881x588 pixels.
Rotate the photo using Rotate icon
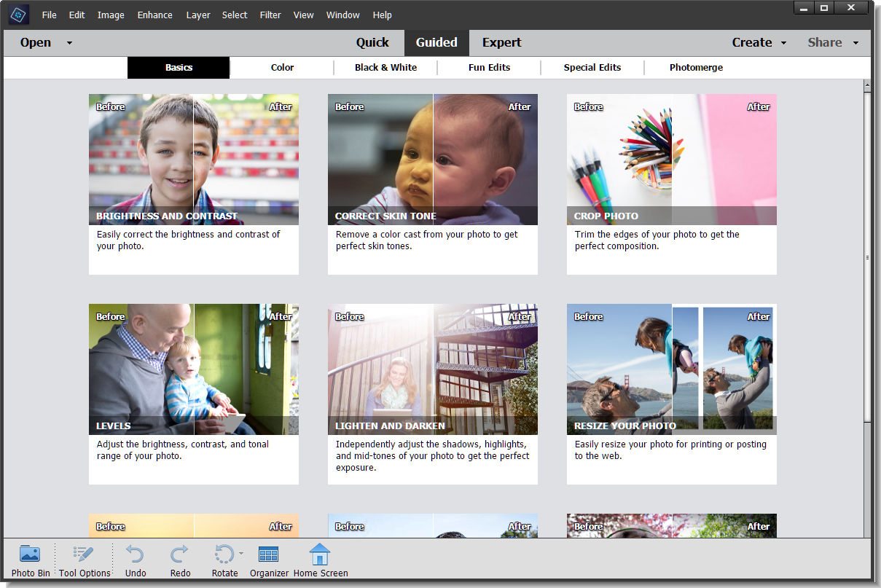pyautogui.click(x=224, y=554)
